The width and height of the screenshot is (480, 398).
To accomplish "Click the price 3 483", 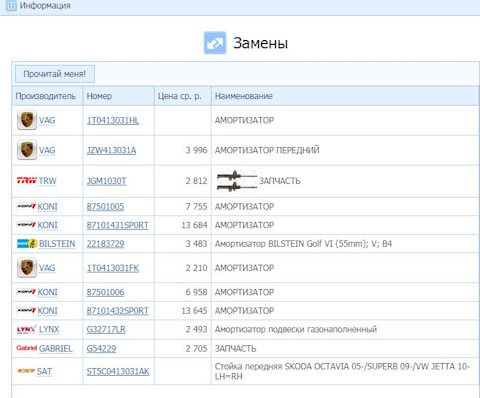I will point(197,244).
